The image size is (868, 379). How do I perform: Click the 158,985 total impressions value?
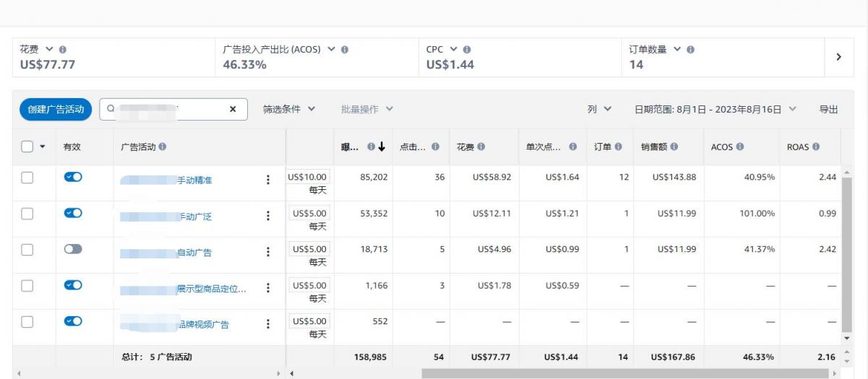pos(370,357)
